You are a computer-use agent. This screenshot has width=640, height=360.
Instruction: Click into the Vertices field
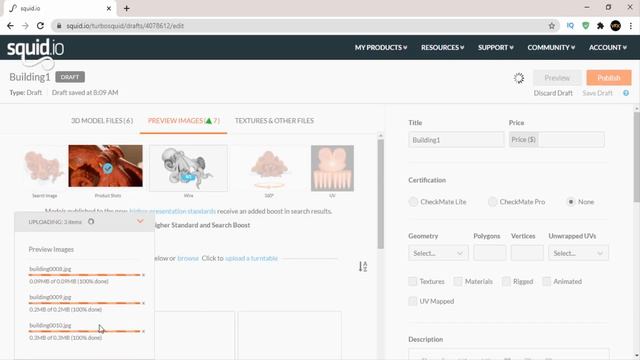click(527, 253)
